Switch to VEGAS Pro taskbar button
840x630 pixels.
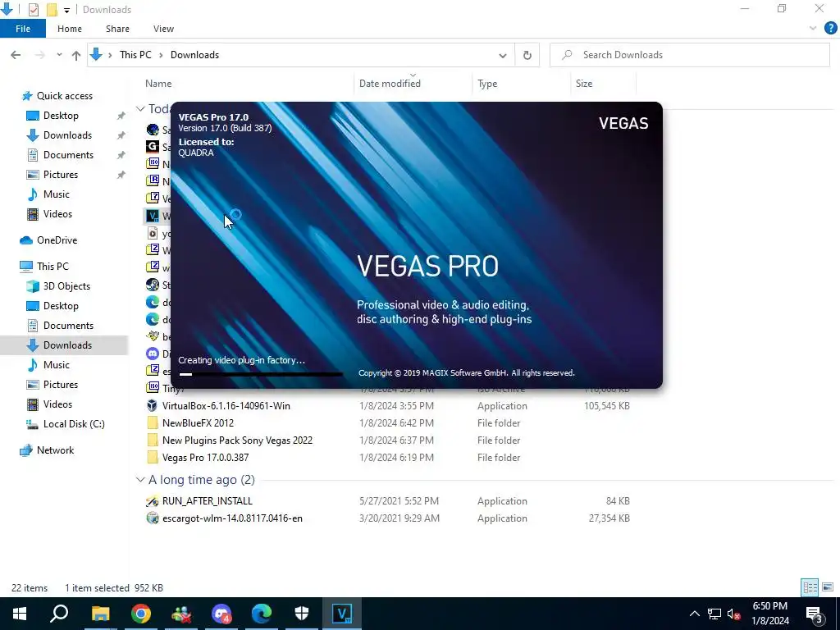click(x=342, y=614)
